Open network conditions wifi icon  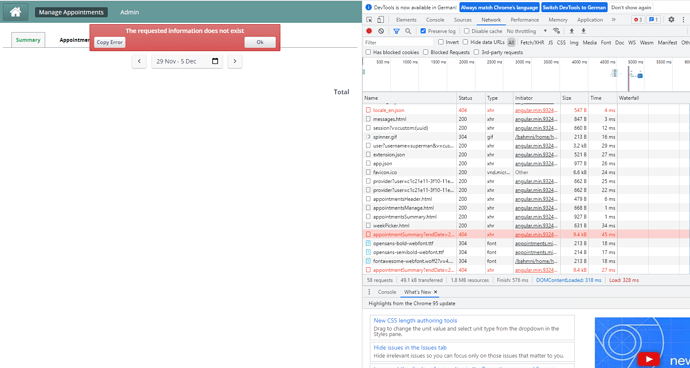556,31
